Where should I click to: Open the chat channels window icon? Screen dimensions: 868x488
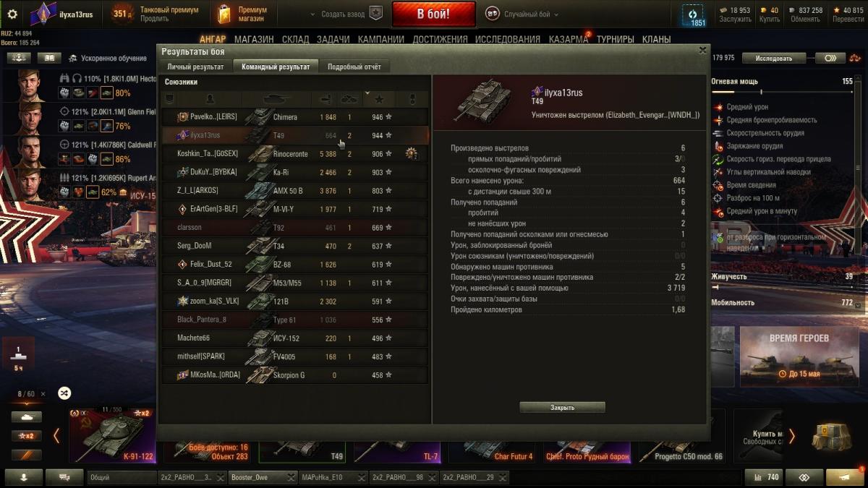tap(64, 477)
